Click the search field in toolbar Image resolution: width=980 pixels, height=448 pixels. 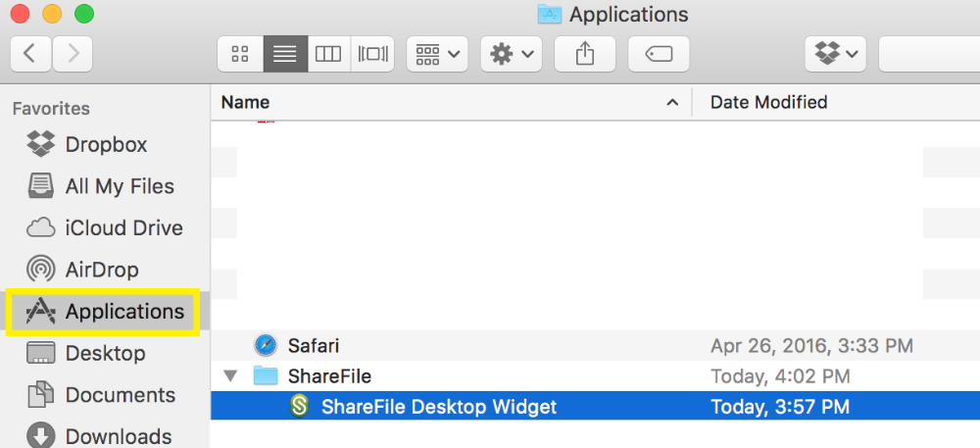tap(929, 54)
